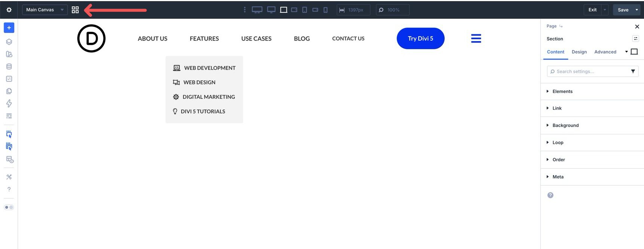The width and height of the screenshot is (644, 249).
Task: Click the lightning bolt quick actions icon
Action: click(9, 103)
